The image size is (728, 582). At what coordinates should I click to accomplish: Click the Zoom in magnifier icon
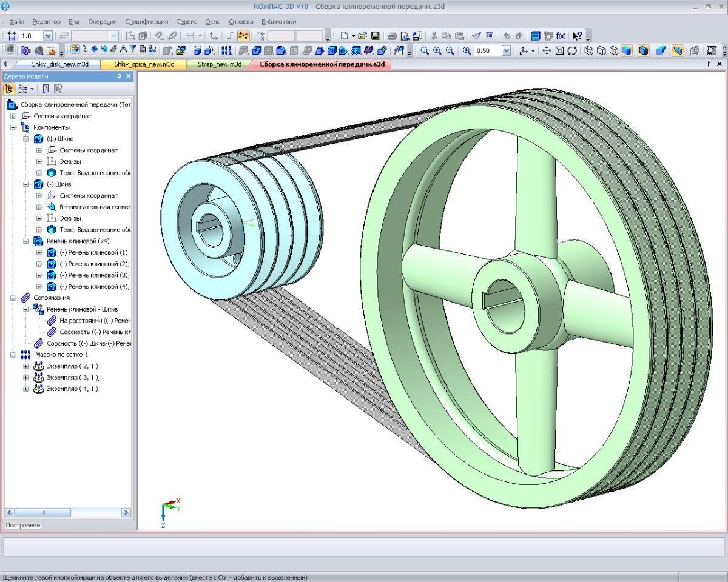(437, 51)
